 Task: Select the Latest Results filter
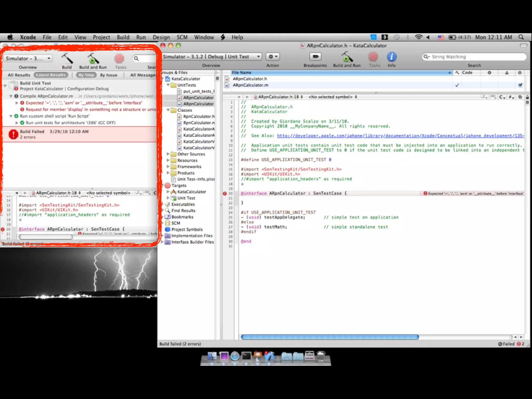coord(51,75)
